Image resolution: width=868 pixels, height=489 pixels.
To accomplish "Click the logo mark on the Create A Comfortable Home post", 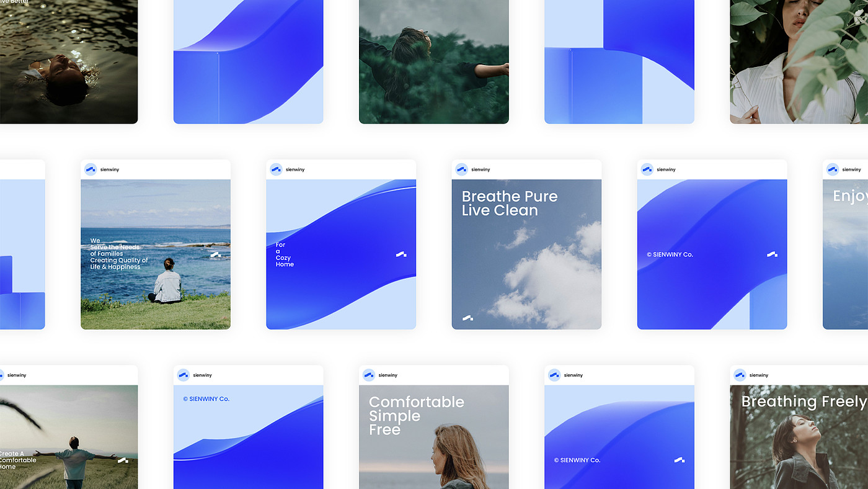I will (123, 460).
